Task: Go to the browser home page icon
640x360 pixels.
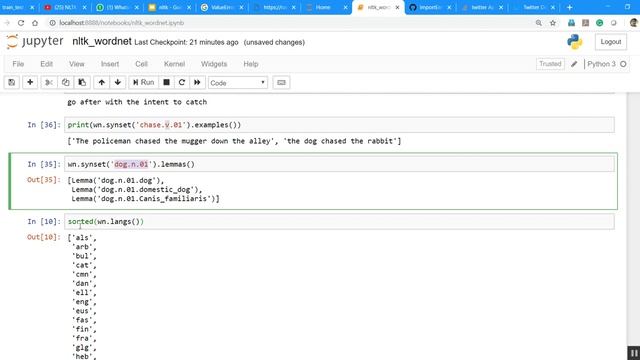Action: (x=35, y=23)
